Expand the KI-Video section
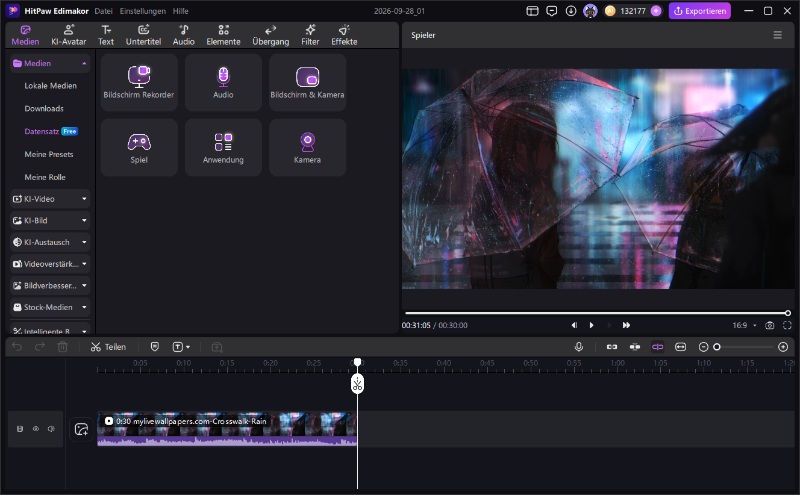 pyautogui.click(x=50, y=199)
